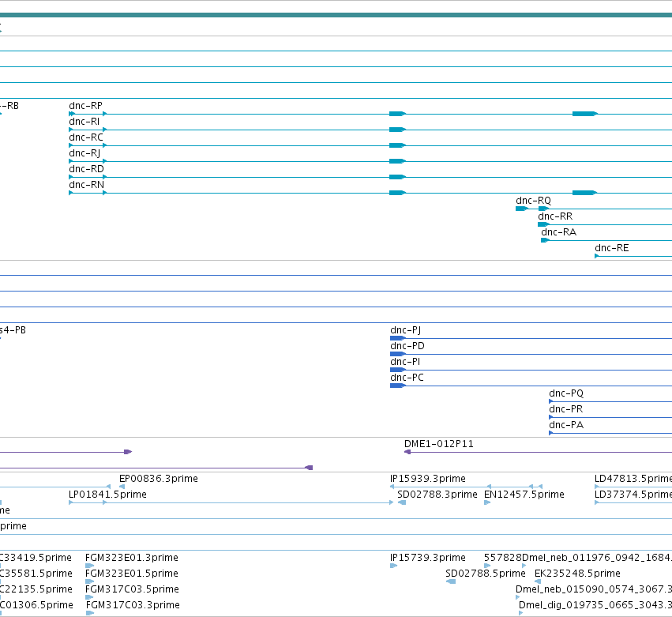This screenshot has height=617, width=672.
Task: Select the dnc-RA transcript label
Action: coord(558,232)
